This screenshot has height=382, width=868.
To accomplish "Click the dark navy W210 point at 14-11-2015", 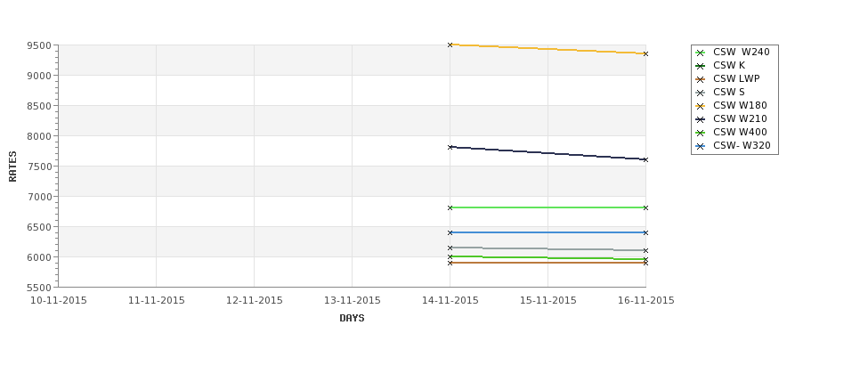I will 450,147.
